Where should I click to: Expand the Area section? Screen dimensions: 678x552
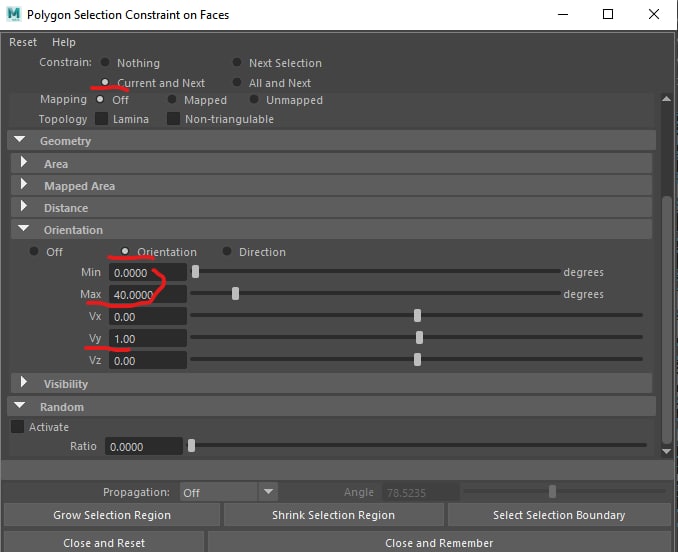[24, 162]
